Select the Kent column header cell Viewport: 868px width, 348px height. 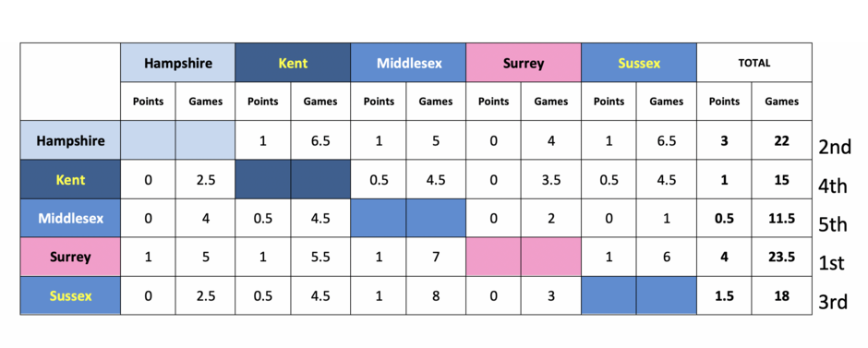click(x=293, y=63)
